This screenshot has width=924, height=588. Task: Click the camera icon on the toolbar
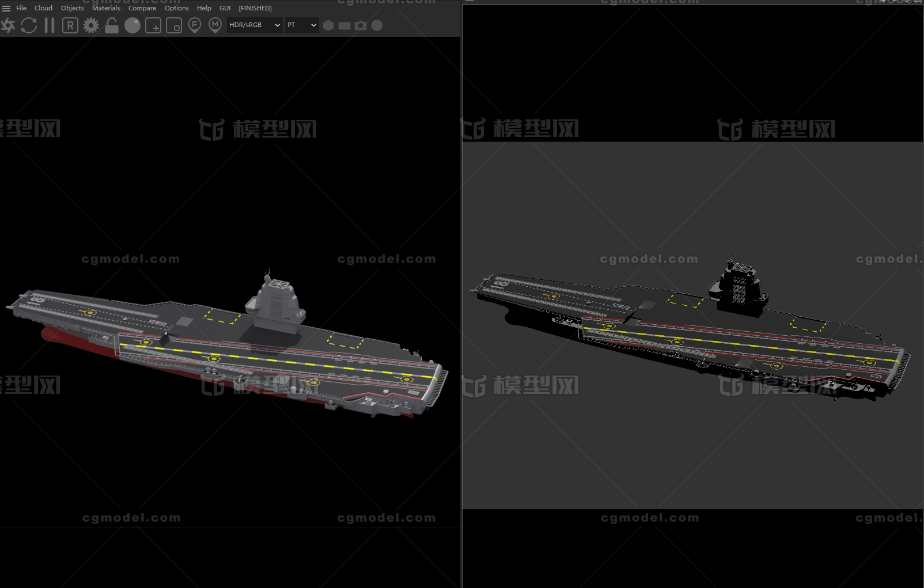[361, 25]
